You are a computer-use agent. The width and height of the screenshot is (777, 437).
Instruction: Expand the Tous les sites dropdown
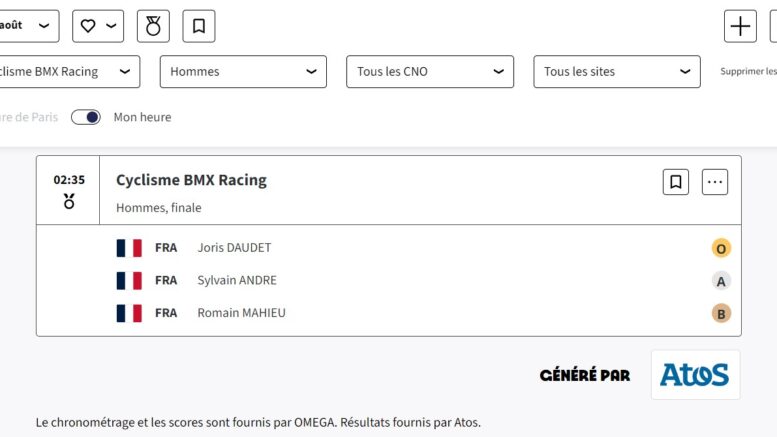pyautogui.click(x=617, y=72)
